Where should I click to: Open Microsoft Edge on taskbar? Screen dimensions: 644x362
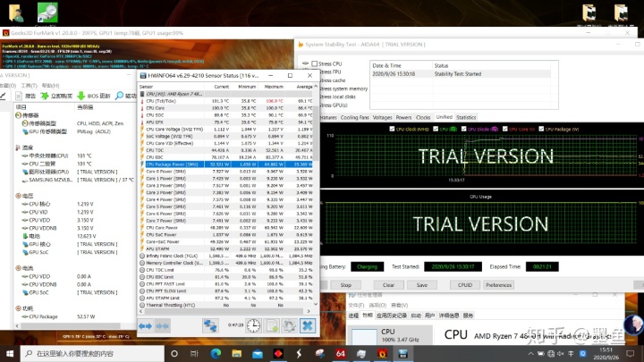[216, 353]
